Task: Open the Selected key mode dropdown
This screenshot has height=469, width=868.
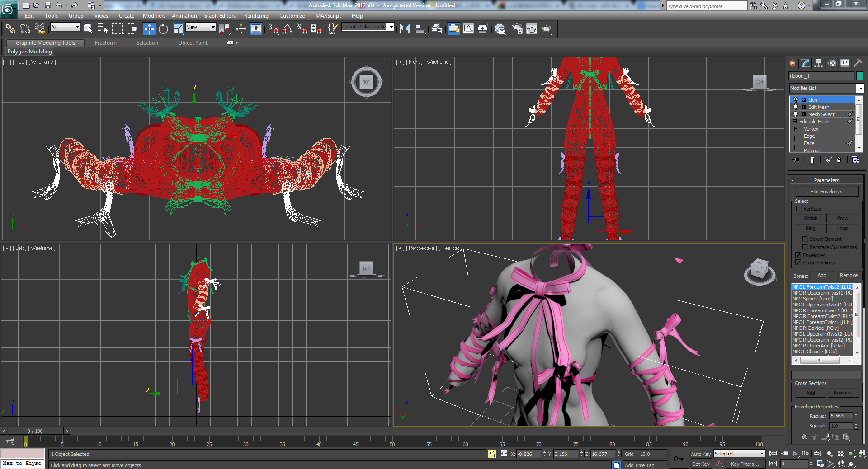Action: pyautogui.click(x=739, y=454)
